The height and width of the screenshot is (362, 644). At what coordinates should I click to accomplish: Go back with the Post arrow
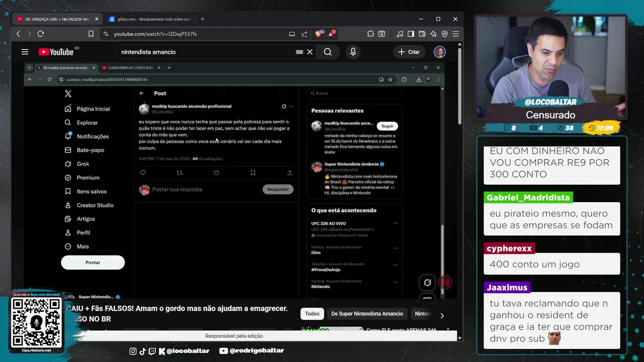pyautogui.click(x=142, y=93)
